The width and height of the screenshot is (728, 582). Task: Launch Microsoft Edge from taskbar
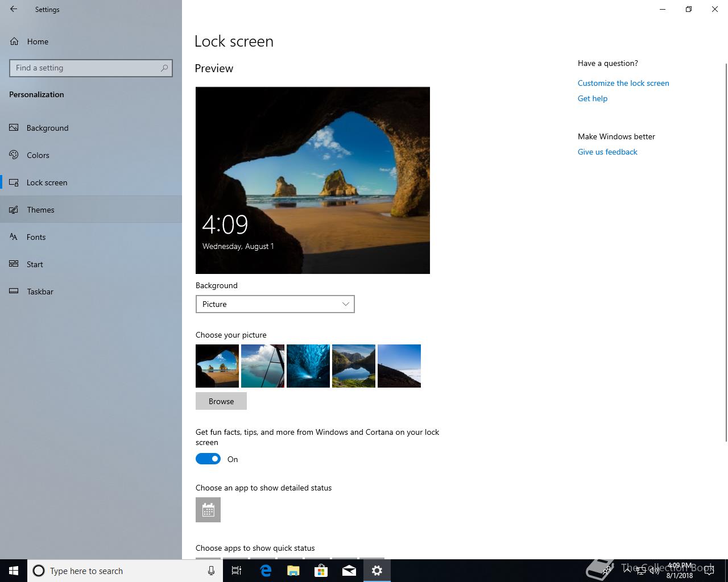tap(265, 571)
